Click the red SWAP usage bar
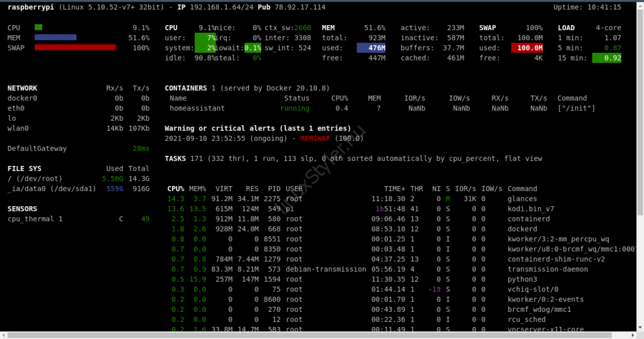This screenshot has height=339, width=644. [75, 48]
